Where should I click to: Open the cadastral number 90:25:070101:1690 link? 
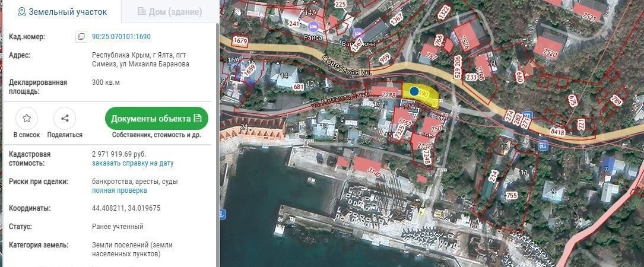click(121, 37)
